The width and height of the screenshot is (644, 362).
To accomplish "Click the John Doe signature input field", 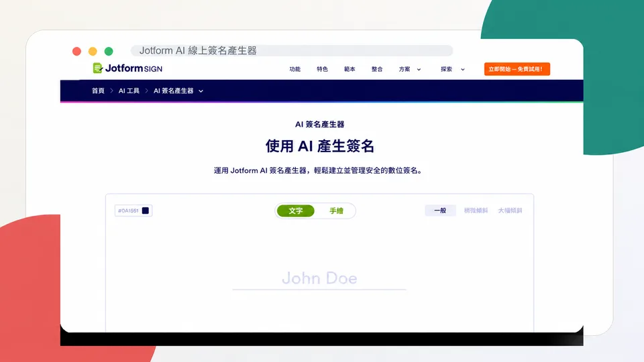I will pyautogui.click(x=319, y=279).
